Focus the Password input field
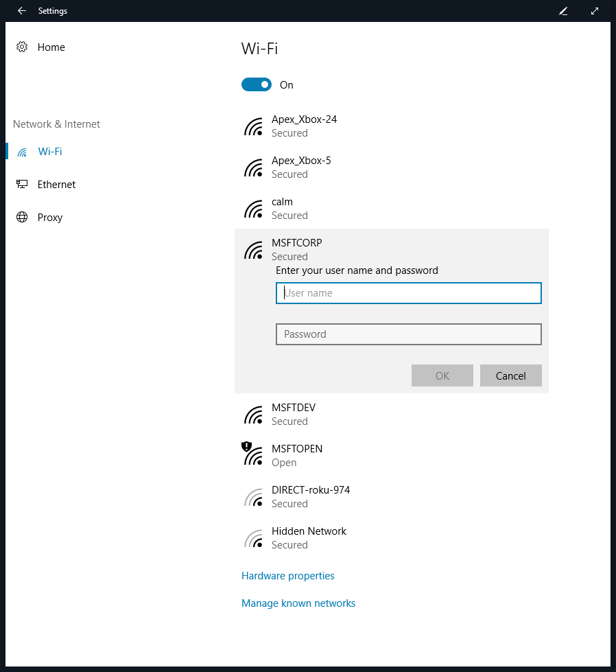The height and width of the screenshot is (672, 616). 408,334
